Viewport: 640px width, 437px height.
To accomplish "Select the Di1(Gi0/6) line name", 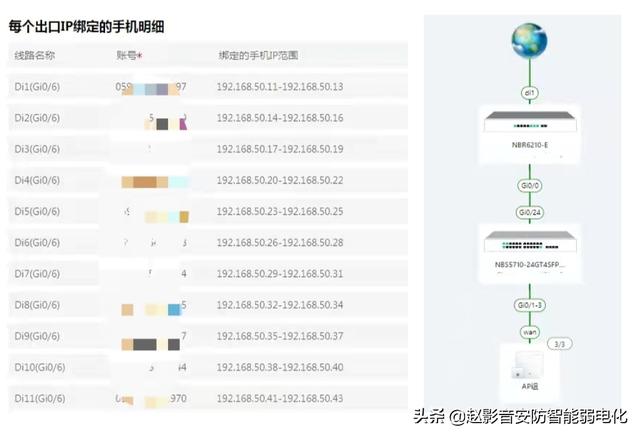I will tap(37, 87).
